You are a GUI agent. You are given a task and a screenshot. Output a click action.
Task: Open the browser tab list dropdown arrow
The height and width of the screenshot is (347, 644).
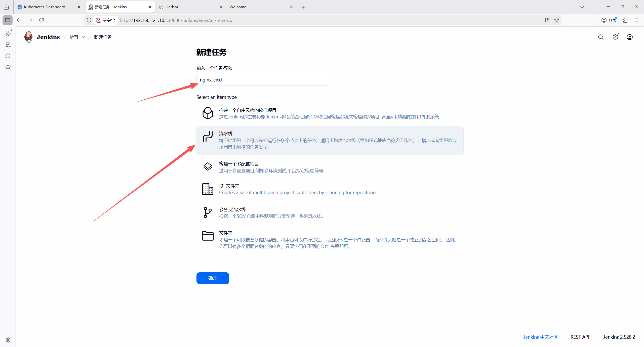click(582, 7)
